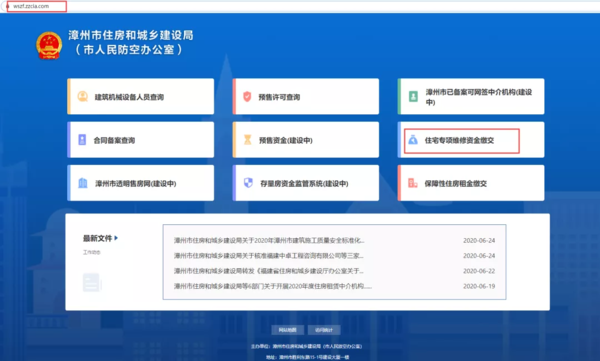Open the 漳州市透明售房网(建设中) card
The height and width of the screenshot is (361, 600).
pos(141,183)
